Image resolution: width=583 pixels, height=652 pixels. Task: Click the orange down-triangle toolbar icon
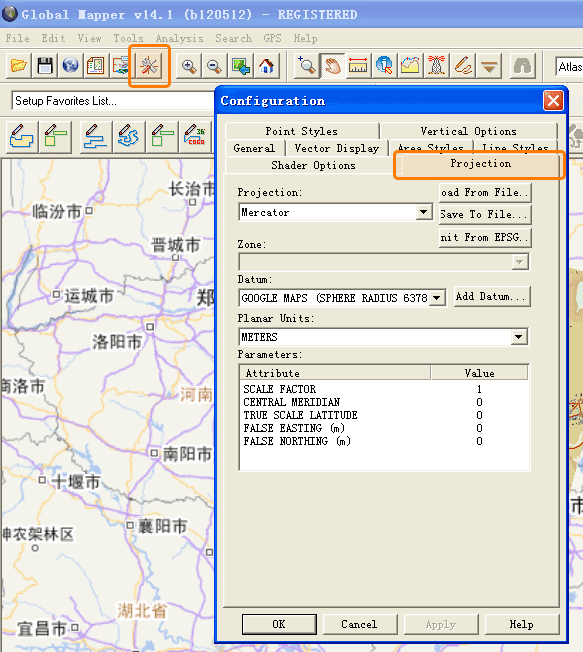pos(489,66)
